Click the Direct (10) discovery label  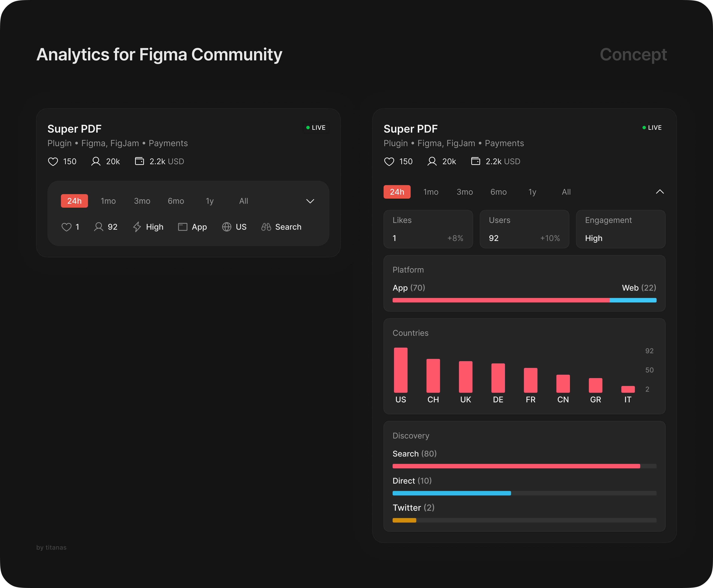point(412,481)
